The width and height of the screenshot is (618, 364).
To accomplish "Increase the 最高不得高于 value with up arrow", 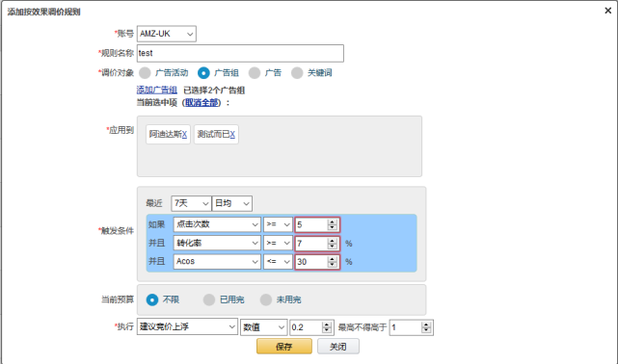I will [426, 325].
